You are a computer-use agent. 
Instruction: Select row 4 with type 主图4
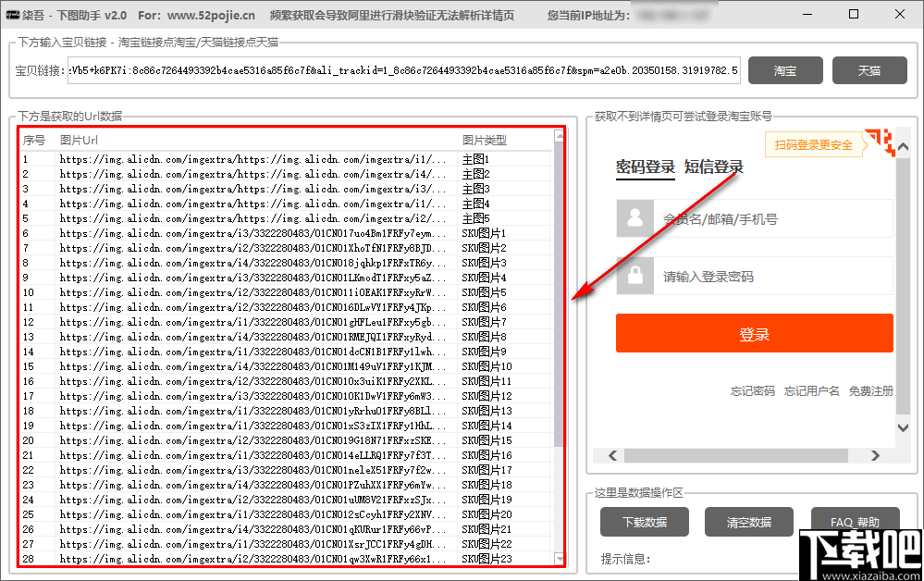287,204
